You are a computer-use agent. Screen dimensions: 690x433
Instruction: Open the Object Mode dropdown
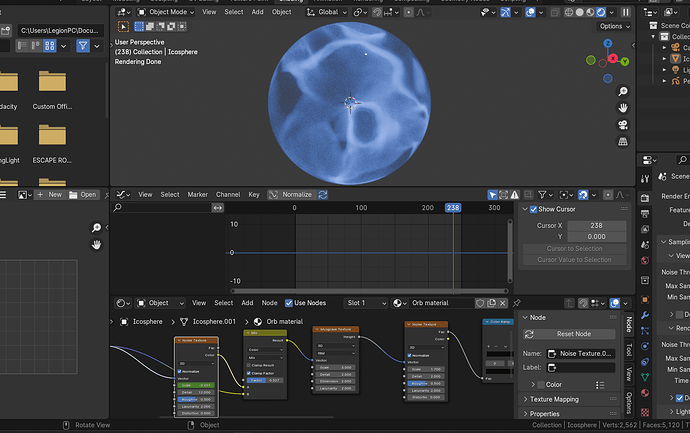coord(166,12)
